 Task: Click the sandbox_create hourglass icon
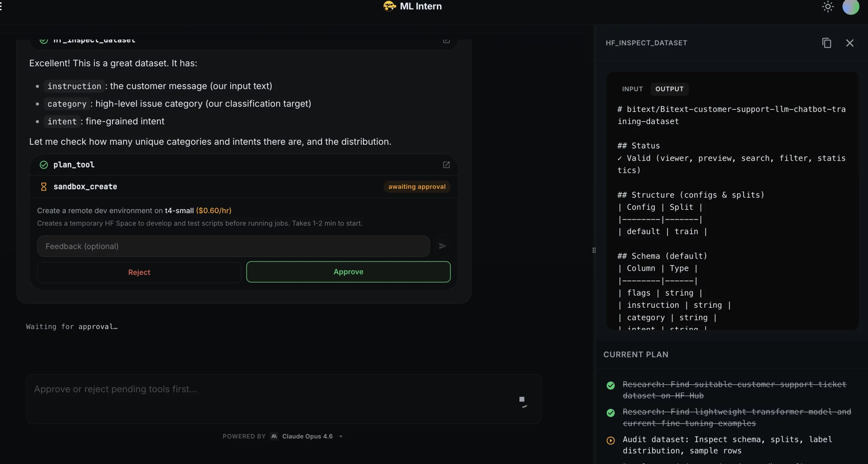pos(44,187)
